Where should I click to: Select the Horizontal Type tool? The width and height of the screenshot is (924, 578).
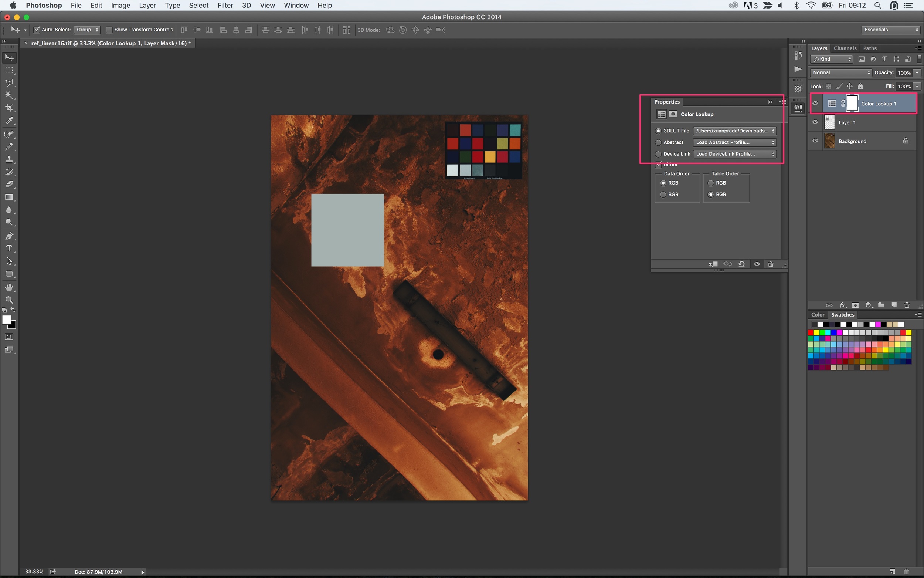(9, 249)
